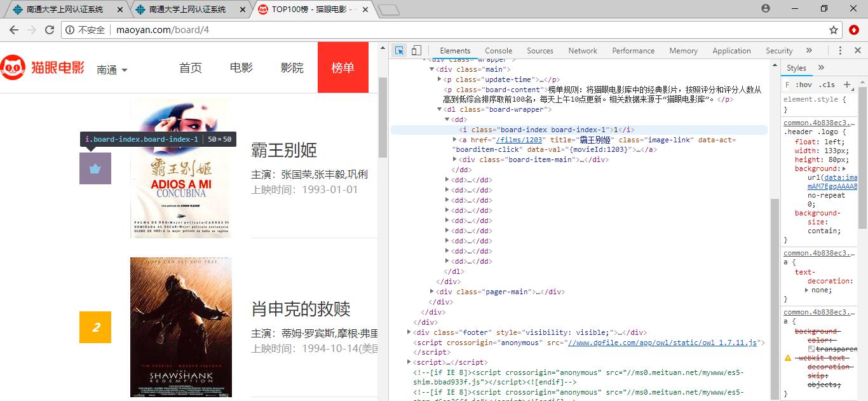Collapse the div class="main" node
Image resolution: width=868 pixels, height=401 pixels.
432,69
